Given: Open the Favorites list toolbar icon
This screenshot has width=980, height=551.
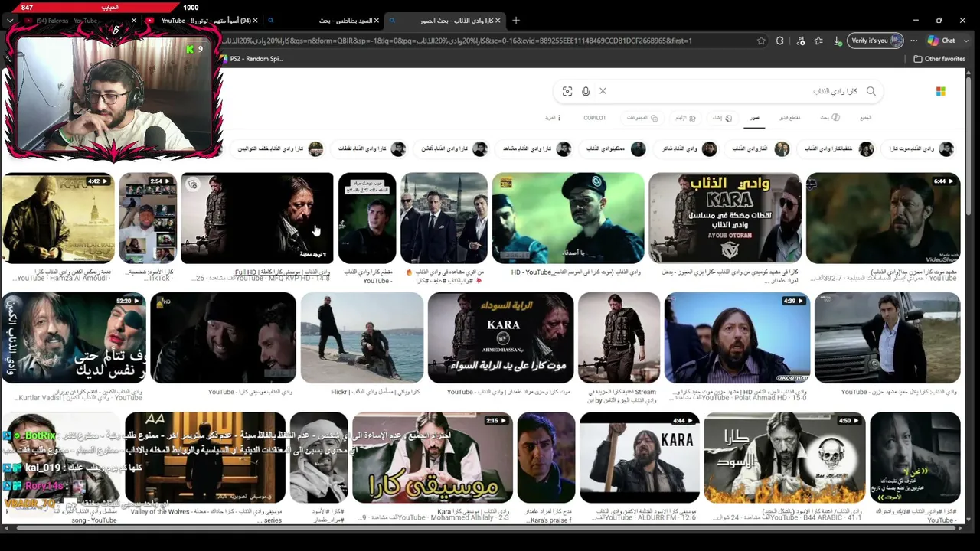Looking at the screenshot, I should point(818,41).
